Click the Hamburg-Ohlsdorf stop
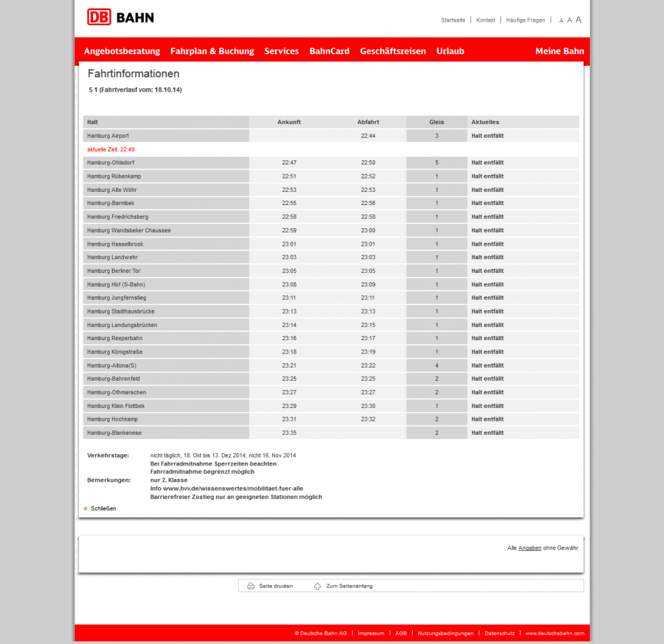The width and height of the screenshot is (664, 644). (111, 162)
